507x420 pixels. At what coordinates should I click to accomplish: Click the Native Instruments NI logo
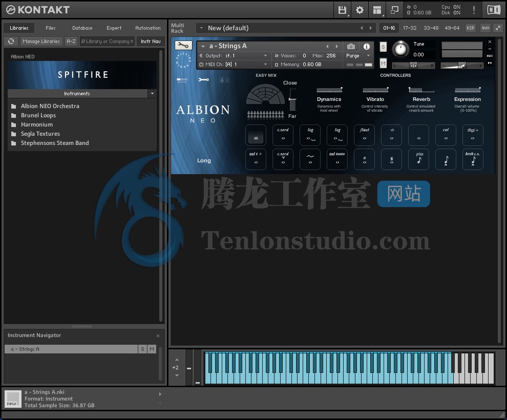(493, 10)
